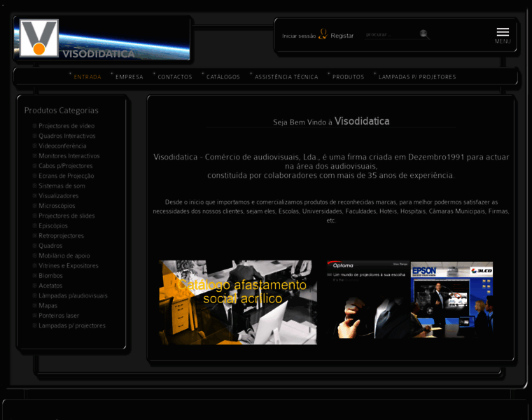Open Mapas category

pos(48,306)
